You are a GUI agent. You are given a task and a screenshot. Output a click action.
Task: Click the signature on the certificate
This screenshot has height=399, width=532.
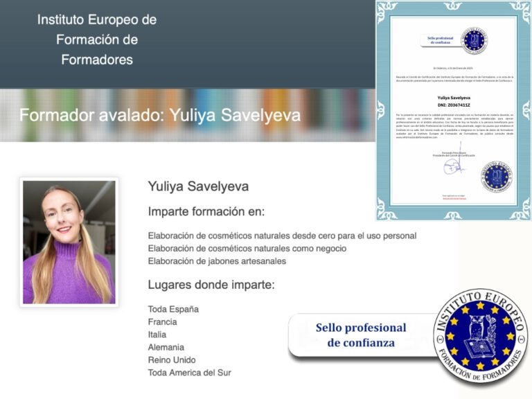(x=454, y=168)
